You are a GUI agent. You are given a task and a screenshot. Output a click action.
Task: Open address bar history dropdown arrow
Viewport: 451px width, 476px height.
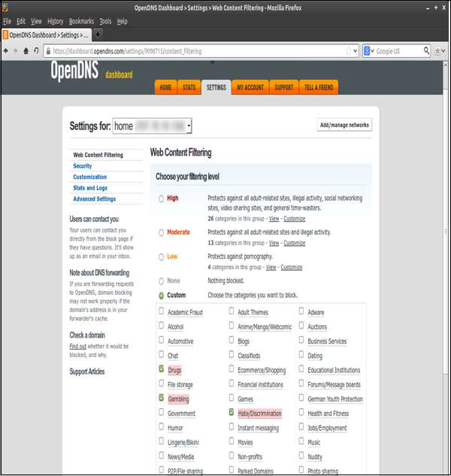(355, 51)
